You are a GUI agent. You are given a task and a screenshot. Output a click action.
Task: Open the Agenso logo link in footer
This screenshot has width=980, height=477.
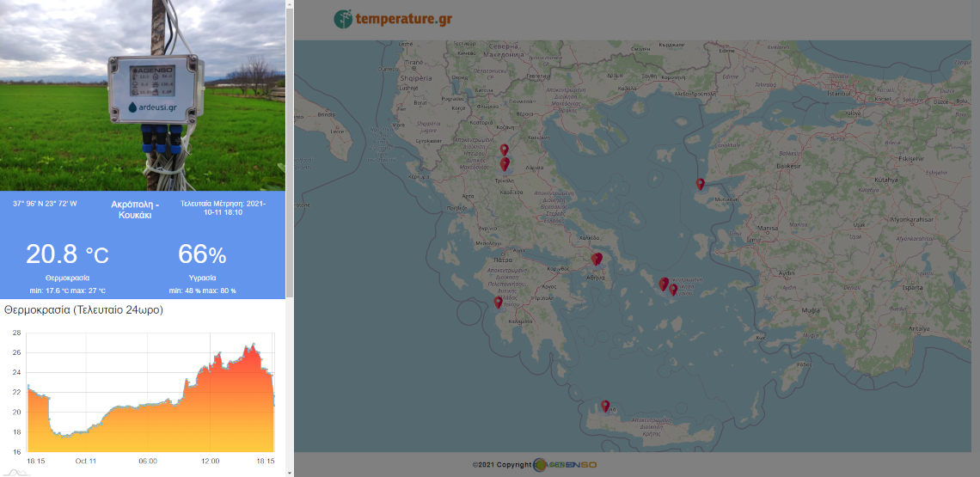click(x=565, y=464)
